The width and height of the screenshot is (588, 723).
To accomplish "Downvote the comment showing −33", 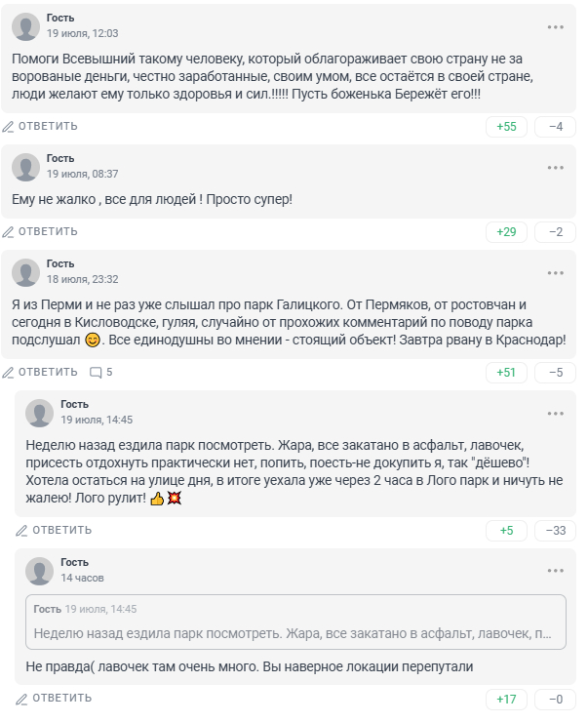I will pos(556,531).
